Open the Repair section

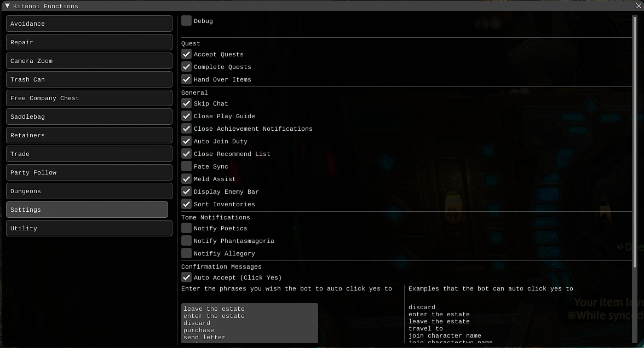(x=89, y=42)
